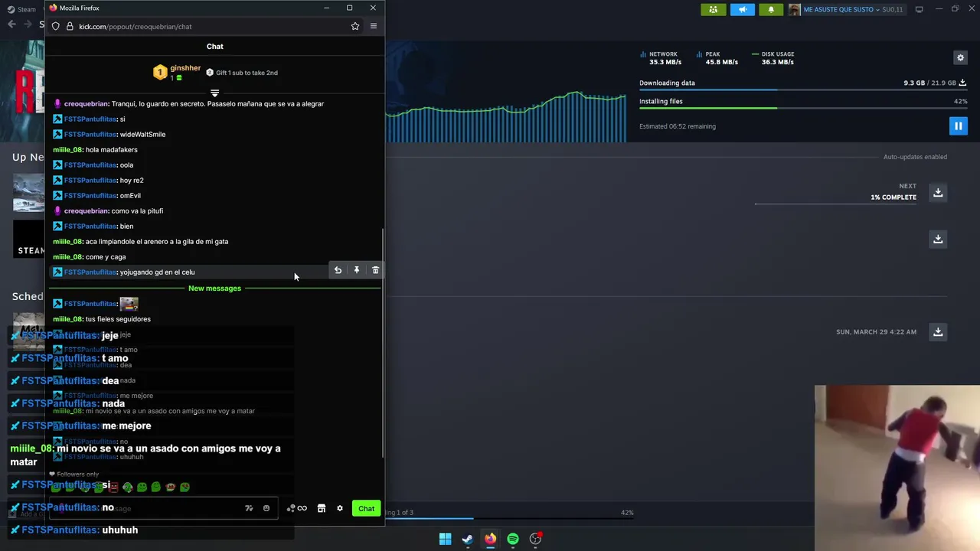
Task: Open Spotify from the taskbar
Action: [x=513, y=539]
